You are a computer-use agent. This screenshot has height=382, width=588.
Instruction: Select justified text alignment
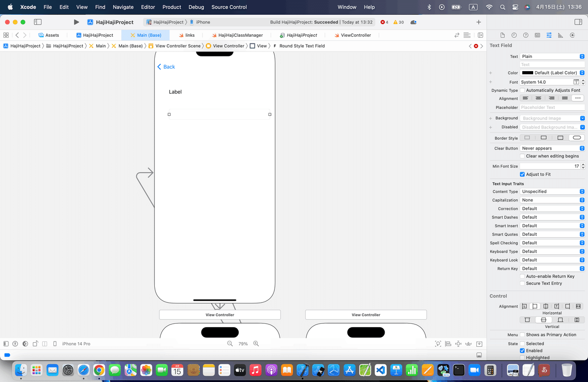(x=564, y=98)
